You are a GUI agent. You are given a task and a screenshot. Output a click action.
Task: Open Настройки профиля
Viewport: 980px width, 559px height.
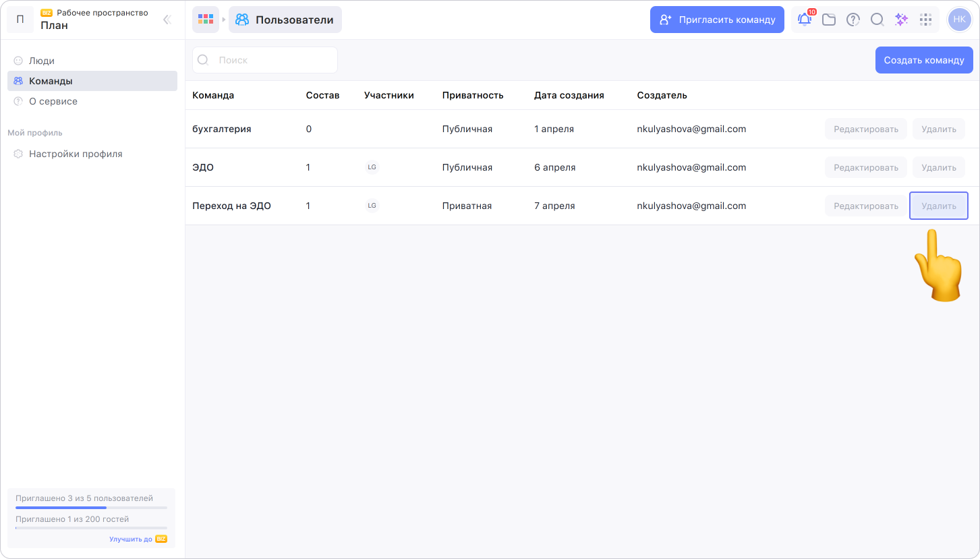(76, 154)
